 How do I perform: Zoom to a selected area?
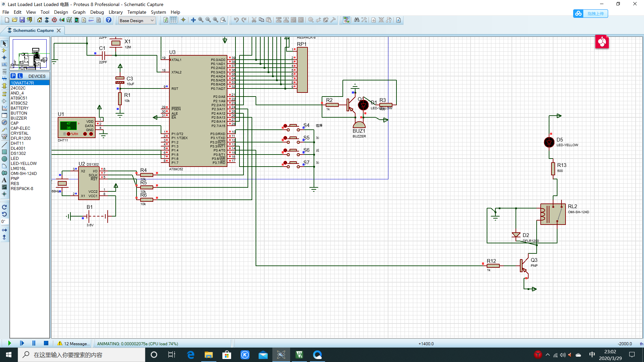click(x=223, y=20)
